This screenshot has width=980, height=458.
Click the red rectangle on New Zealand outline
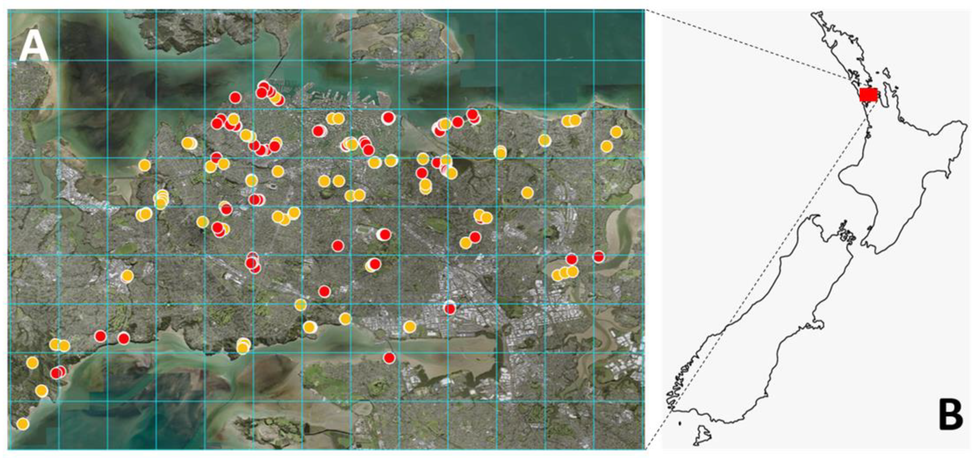tap(868, 94)
